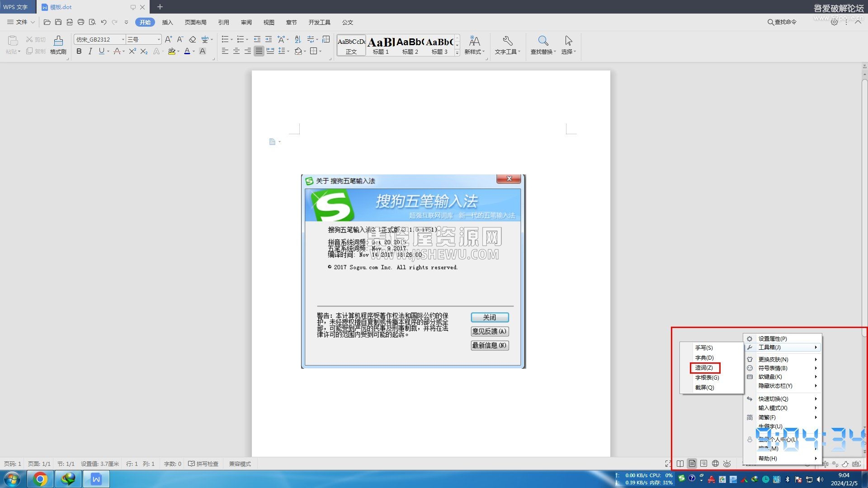Click the 意见反馈(A) button
This screenshot has height=488, width=868.
click(490, 331)
